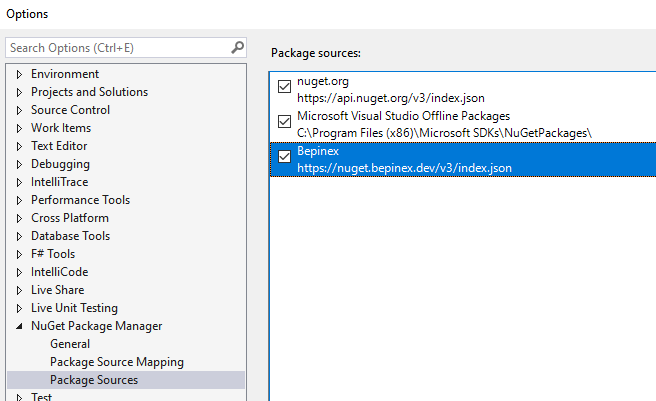Image resolution: width=656 pixels, height=401 pixels.
Task: Expand the Projects and Solutions node
Action: coord(19,93)
